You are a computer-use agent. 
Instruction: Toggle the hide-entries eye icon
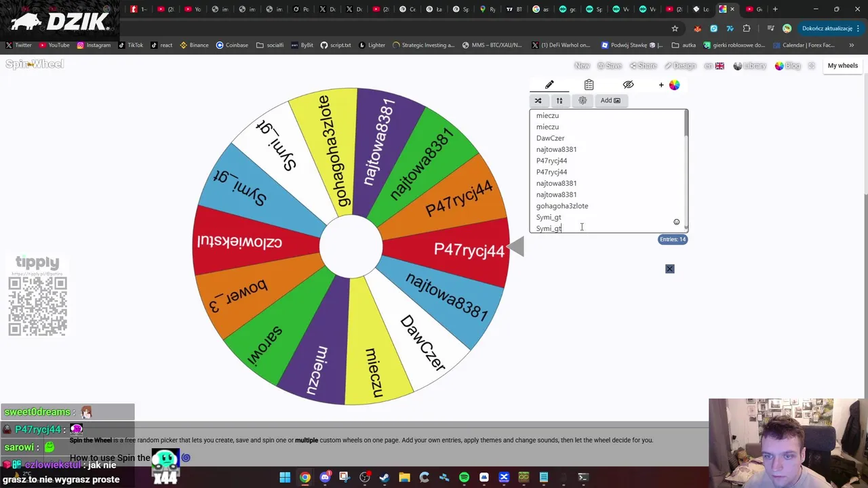[628, 85]
